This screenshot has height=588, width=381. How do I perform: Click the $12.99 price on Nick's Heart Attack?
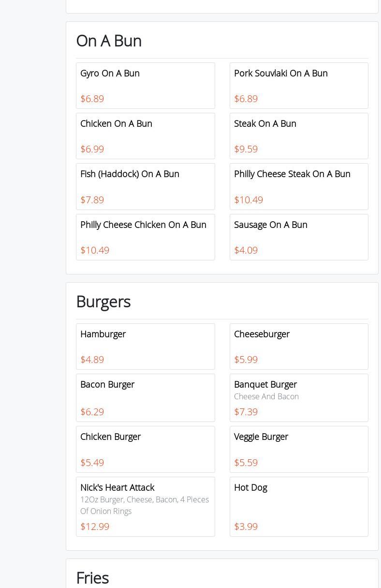[95, 527]
